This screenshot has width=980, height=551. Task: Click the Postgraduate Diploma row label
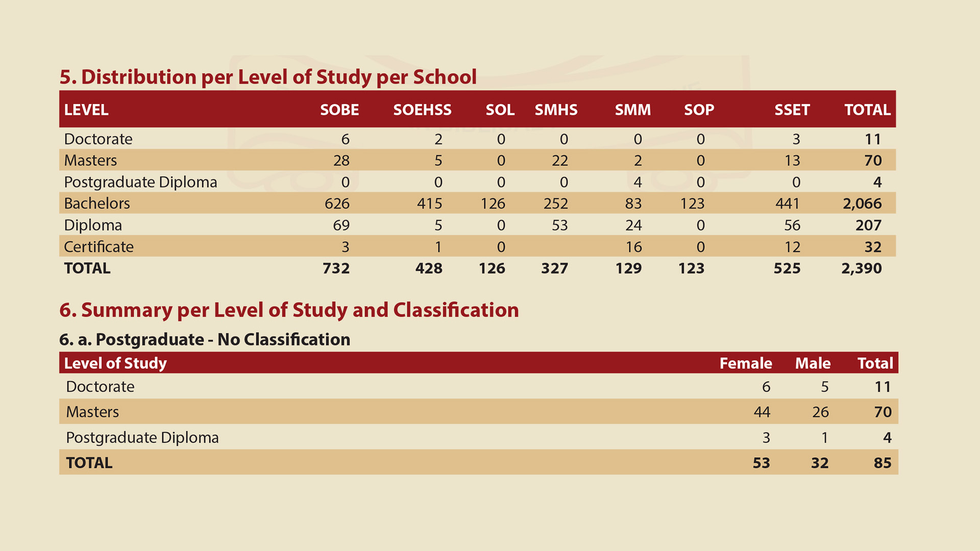141,182
